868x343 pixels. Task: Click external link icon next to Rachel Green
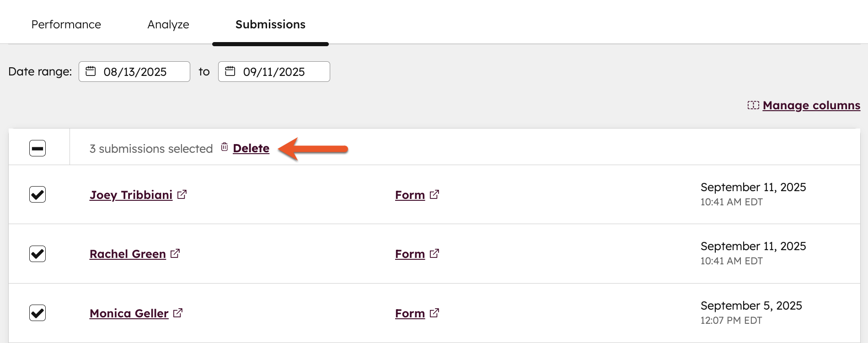[175, 253]
